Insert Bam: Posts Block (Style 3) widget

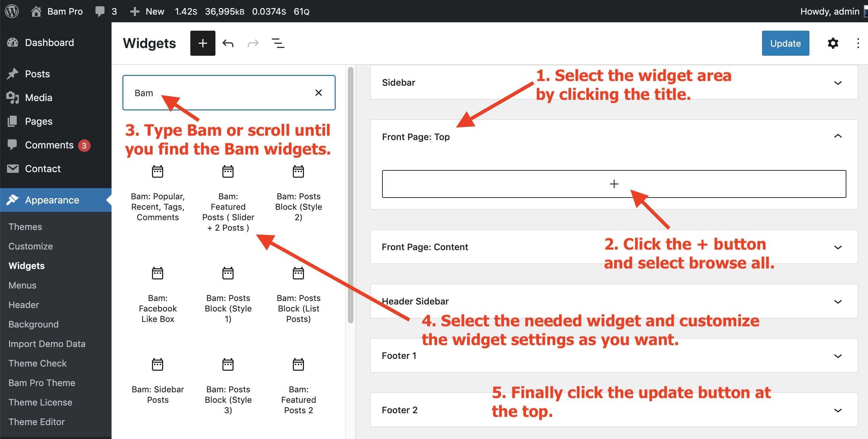point(228,387)
